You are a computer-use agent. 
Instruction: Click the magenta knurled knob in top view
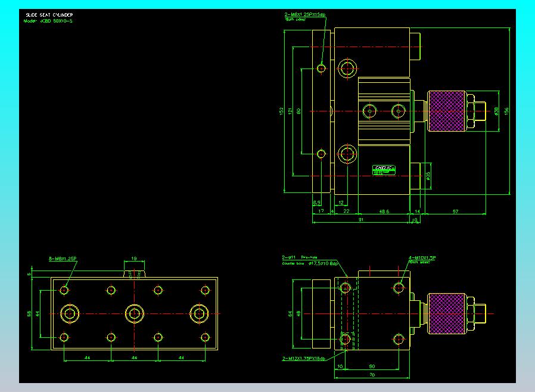pos(447,111)
